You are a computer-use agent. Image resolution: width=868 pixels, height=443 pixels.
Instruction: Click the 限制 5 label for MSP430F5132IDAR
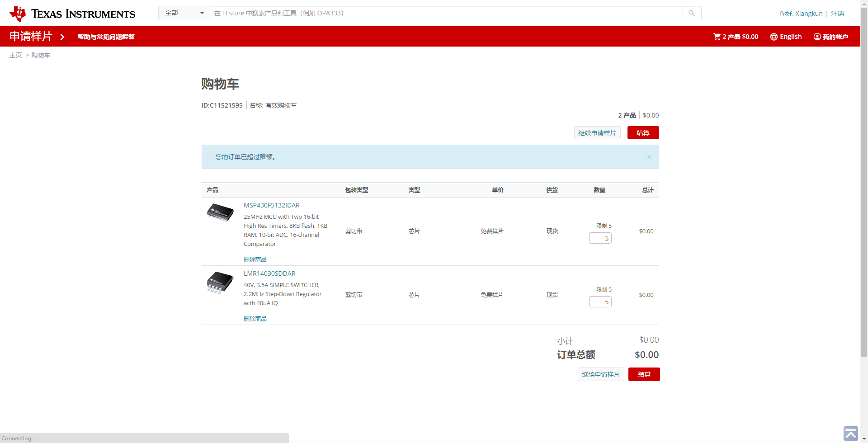tap(604, 226)
